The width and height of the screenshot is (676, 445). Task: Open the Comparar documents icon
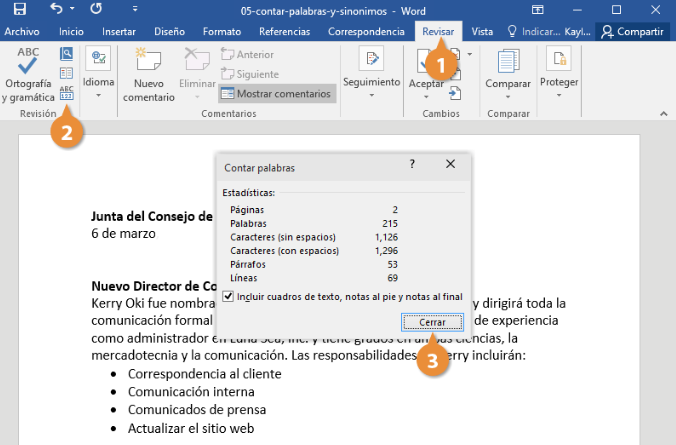[x=508, y=62]
